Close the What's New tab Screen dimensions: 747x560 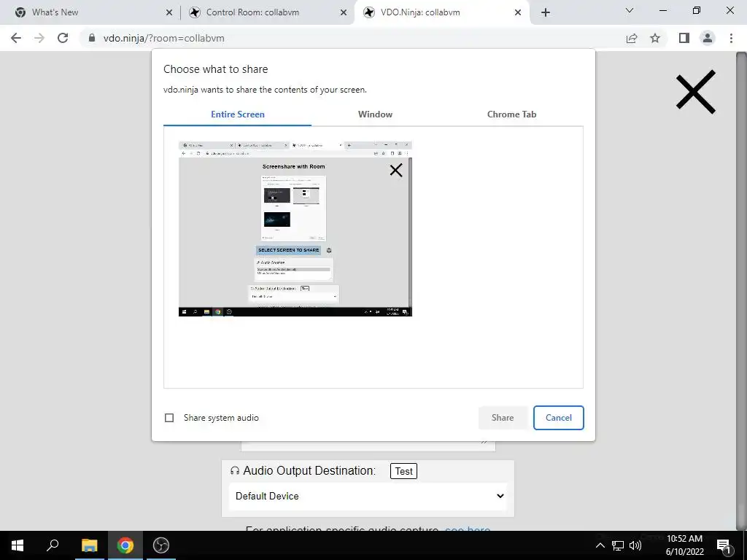pyautogui.click(x=169, y=12)
